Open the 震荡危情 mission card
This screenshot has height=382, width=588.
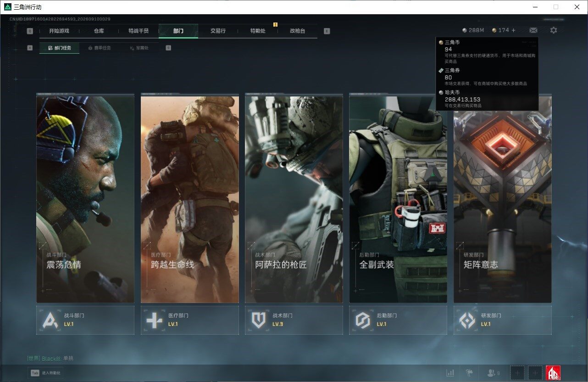coord(85,199)
